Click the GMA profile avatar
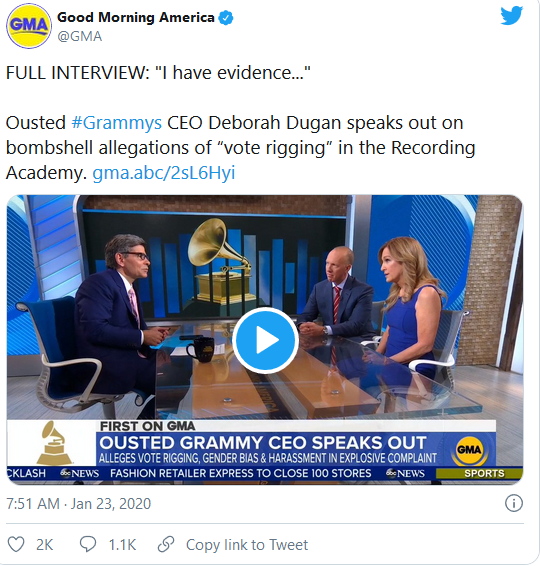540x566 pixels. coord(29,26)
